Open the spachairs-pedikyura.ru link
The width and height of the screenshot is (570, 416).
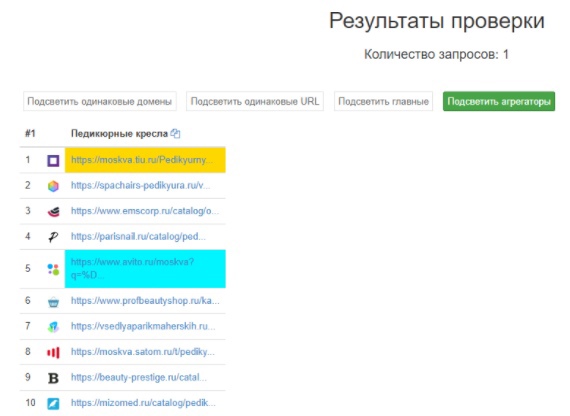click(x=140, y=185)
